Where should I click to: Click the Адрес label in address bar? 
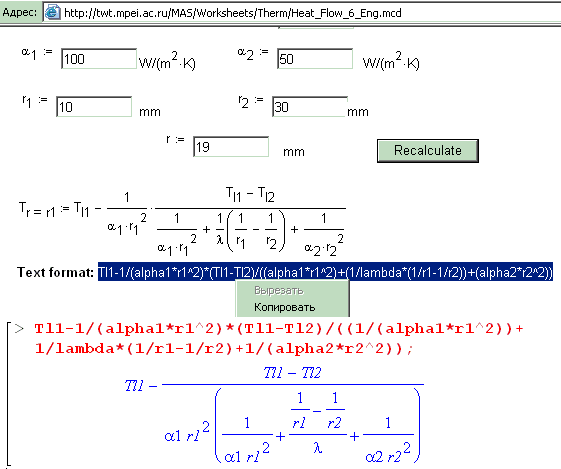20,13
